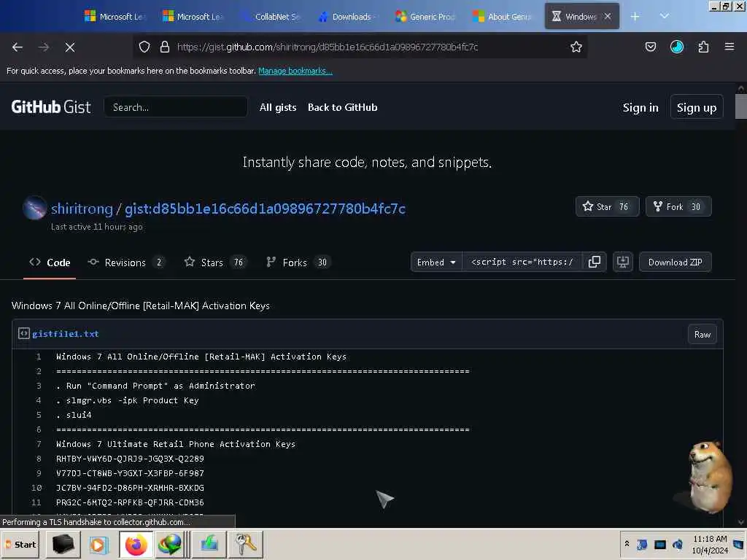
Task: Open Save to Pocket
Action: pos(650,47)
